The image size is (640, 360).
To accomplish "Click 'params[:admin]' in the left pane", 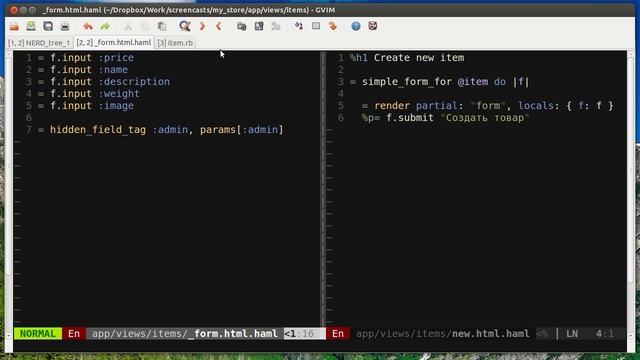I will [242, 130].
